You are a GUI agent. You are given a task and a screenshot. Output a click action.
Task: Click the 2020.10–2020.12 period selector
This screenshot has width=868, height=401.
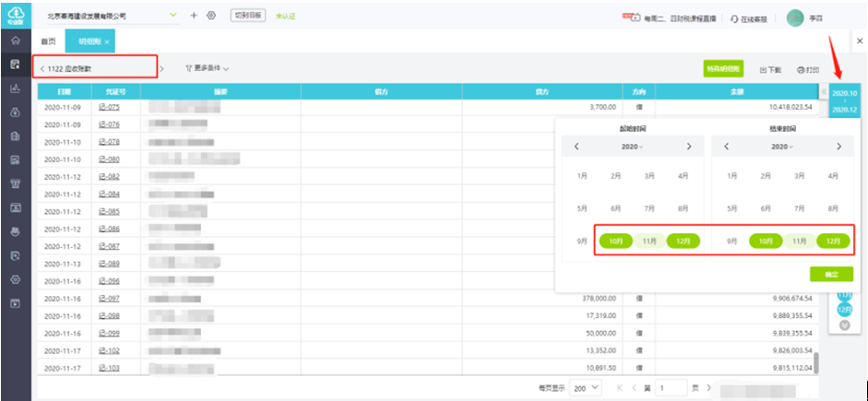844,100
